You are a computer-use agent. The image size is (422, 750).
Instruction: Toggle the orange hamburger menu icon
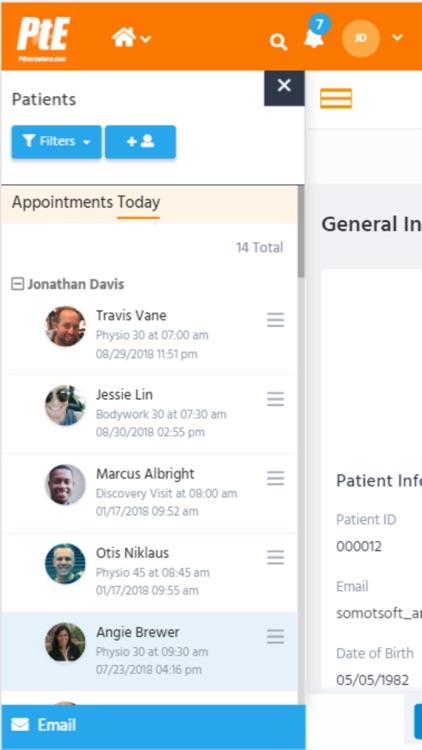click(336, 99)
